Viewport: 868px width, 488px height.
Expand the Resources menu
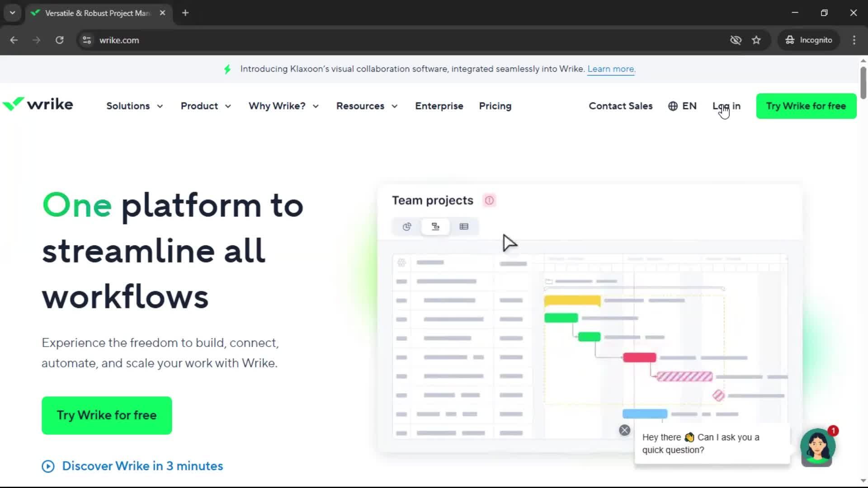367,106
